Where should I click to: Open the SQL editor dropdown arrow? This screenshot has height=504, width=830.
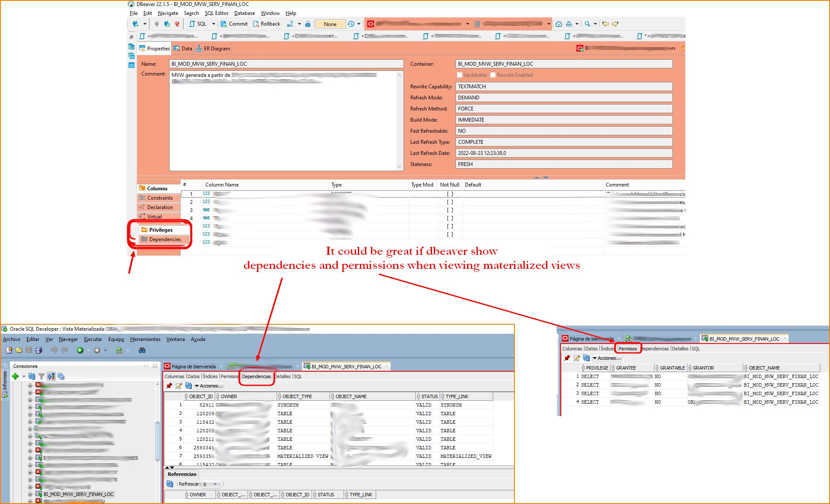click(214, 24)
